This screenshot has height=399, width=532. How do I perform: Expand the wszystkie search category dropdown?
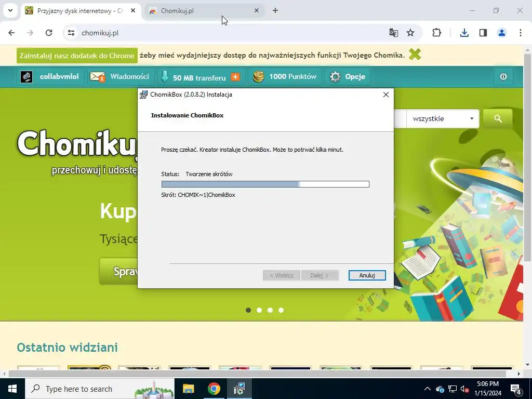[x=443, y=119]
